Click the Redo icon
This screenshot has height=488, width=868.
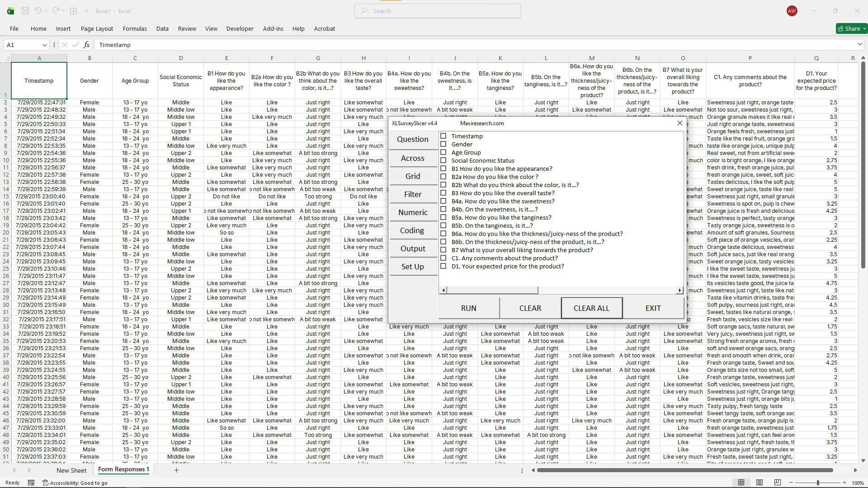click(56, 11)
